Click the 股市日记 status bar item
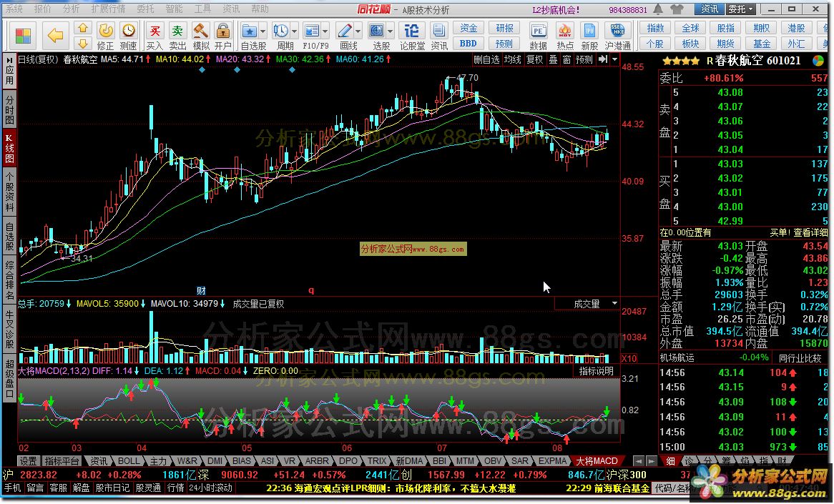The image size is (834, 504). tap(112, 488)
